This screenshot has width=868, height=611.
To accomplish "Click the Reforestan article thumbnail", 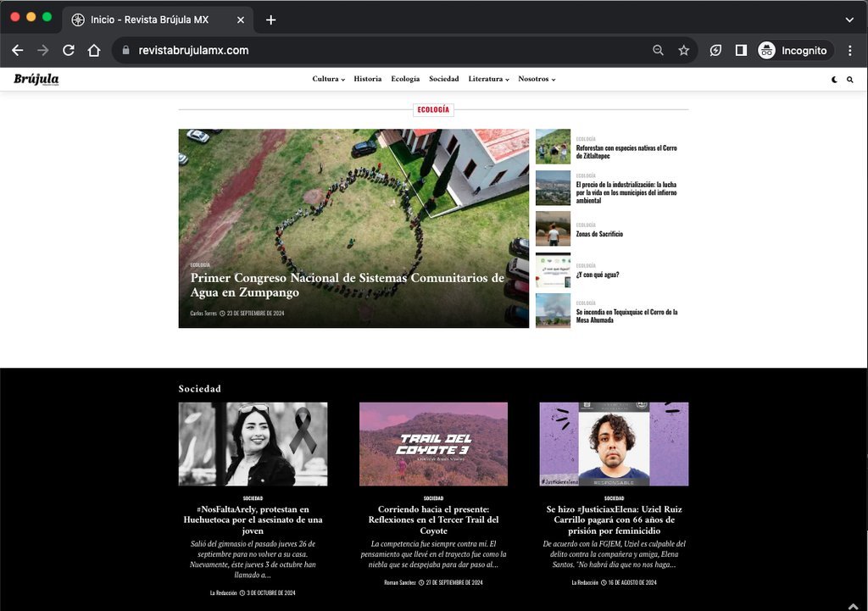I will point(553,147).
